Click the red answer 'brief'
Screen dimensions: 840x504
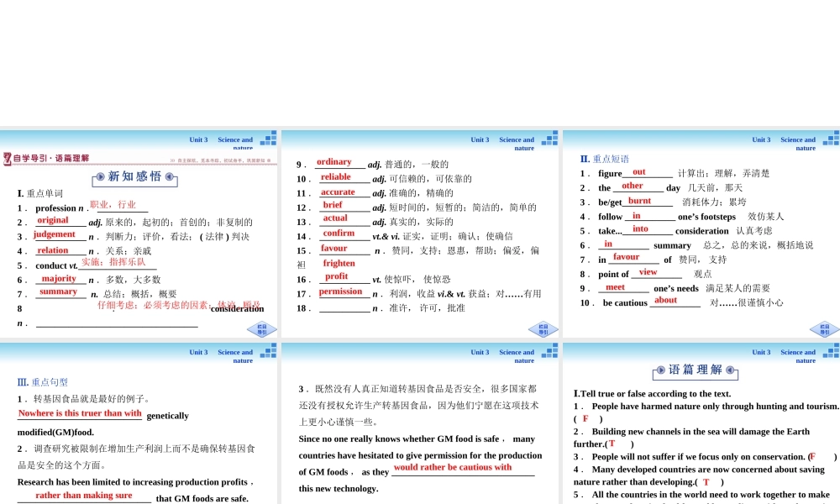[333, 205]
